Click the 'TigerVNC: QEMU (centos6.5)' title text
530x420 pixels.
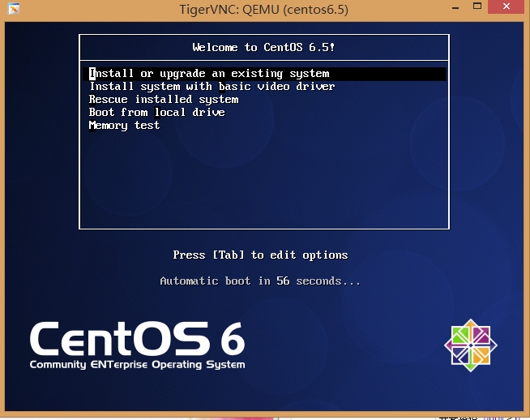[263, 10]
